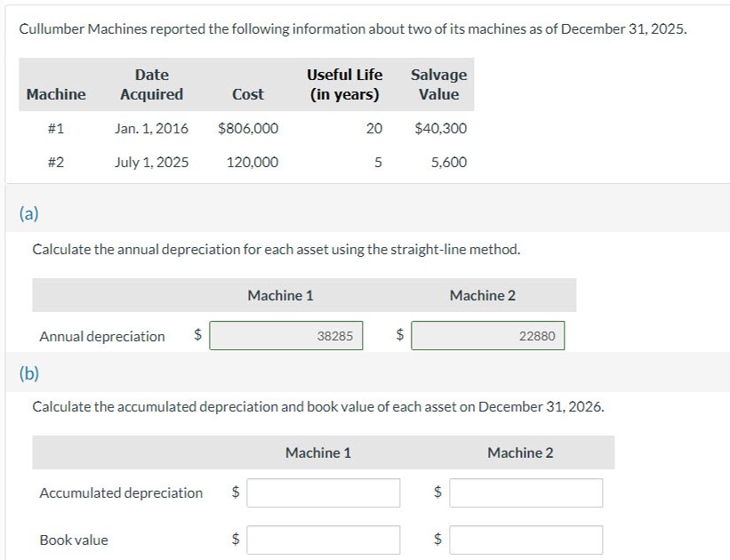Click the Machine 1 accumulated depreciation input box
The height and width of the screenshot is (560, 730).
tap(325, 492)
